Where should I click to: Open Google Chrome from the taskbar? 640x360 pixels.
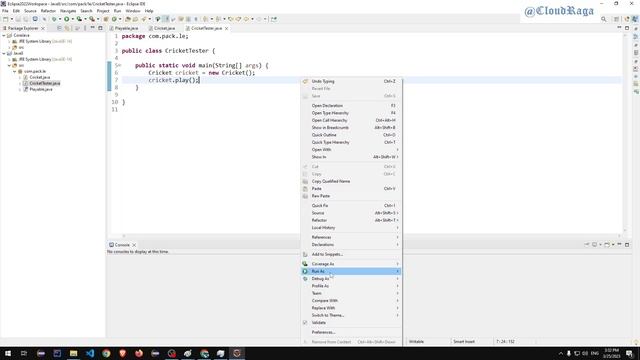click(x=106, y=353)
